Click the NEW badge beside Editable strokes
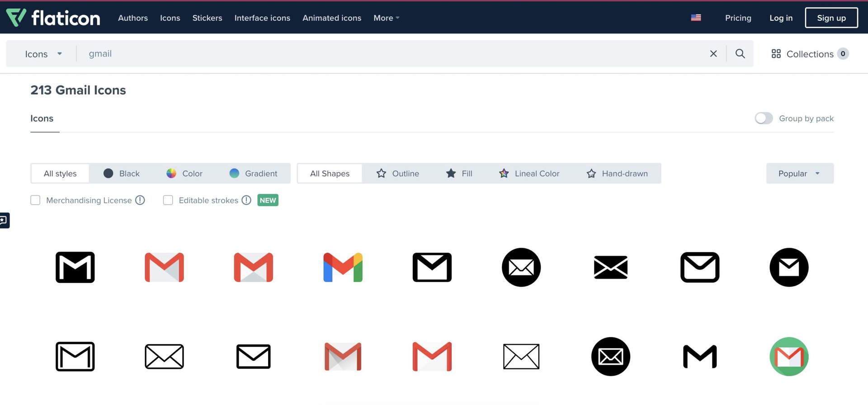The image size is (868, 405). (268, 200)
